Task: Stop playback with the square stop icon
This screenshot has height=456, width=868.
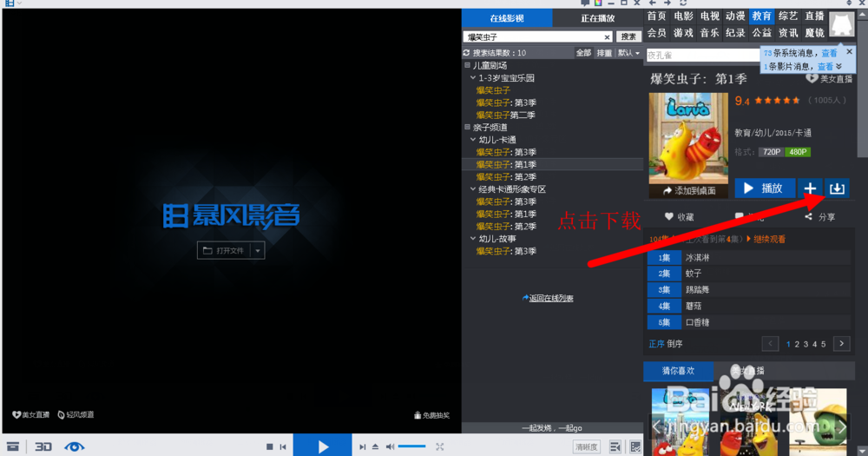Action: (270, 446)
